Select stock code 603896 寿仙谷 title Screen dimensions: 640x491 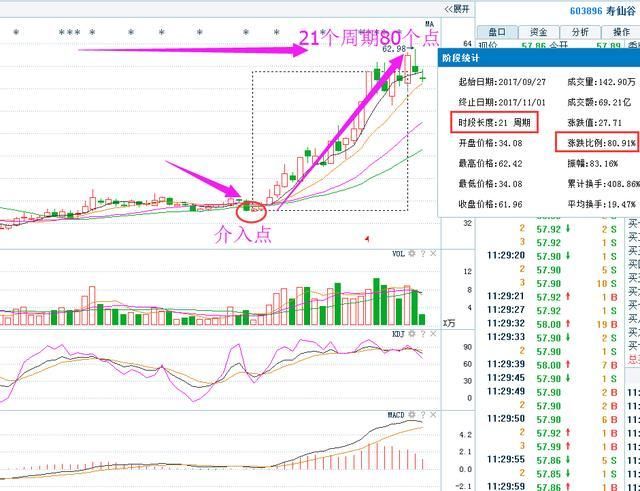(602, 11)
